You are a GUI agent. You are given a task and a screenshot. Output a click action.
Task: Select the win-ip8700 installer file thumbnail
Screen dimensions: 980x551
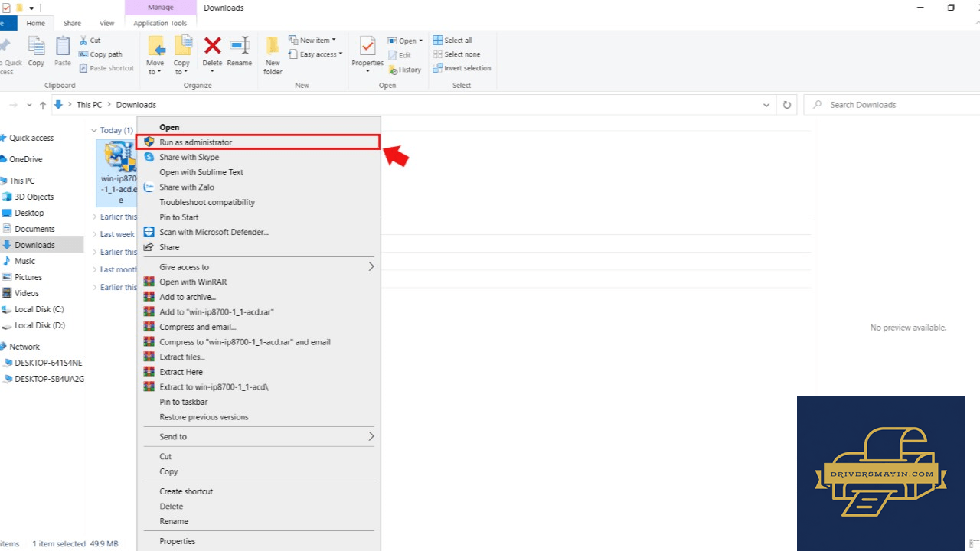click(x=116, y=173)
